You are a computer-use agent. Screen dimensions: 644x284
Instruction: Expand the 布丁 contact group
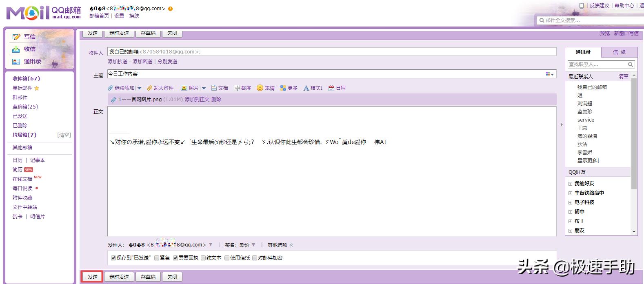coord(571,221)
